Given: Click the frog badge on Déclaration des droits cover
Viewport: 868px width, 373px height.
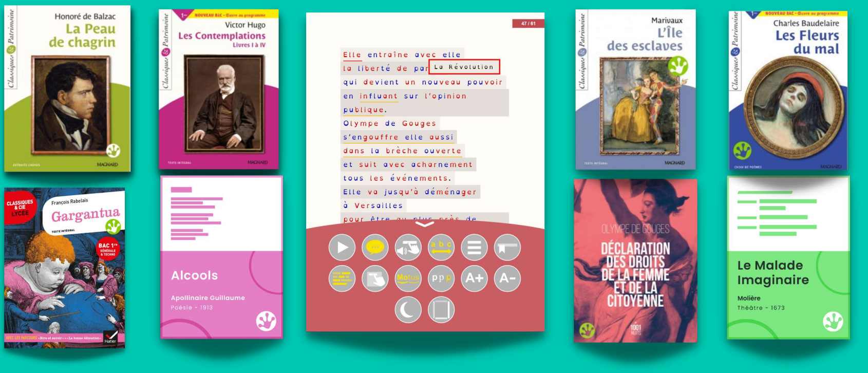Looking at the screenshot, I should coord(587,330).
